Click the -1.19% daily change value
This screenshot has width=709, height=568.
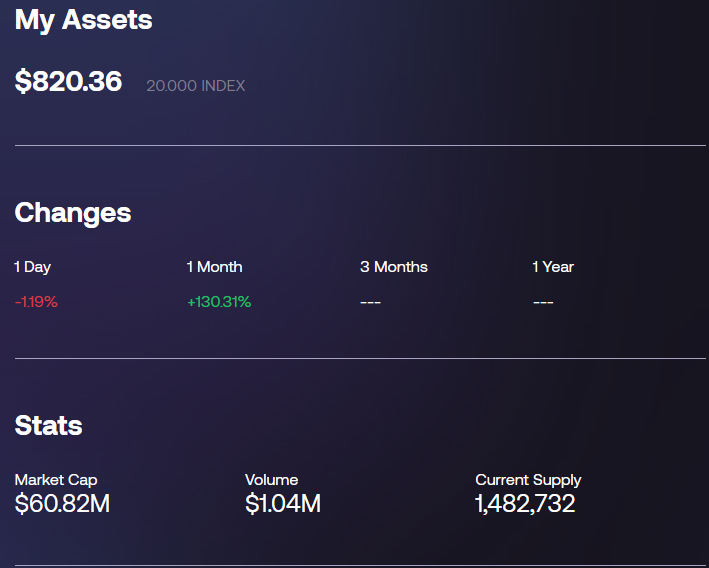(x=36, y=302)
